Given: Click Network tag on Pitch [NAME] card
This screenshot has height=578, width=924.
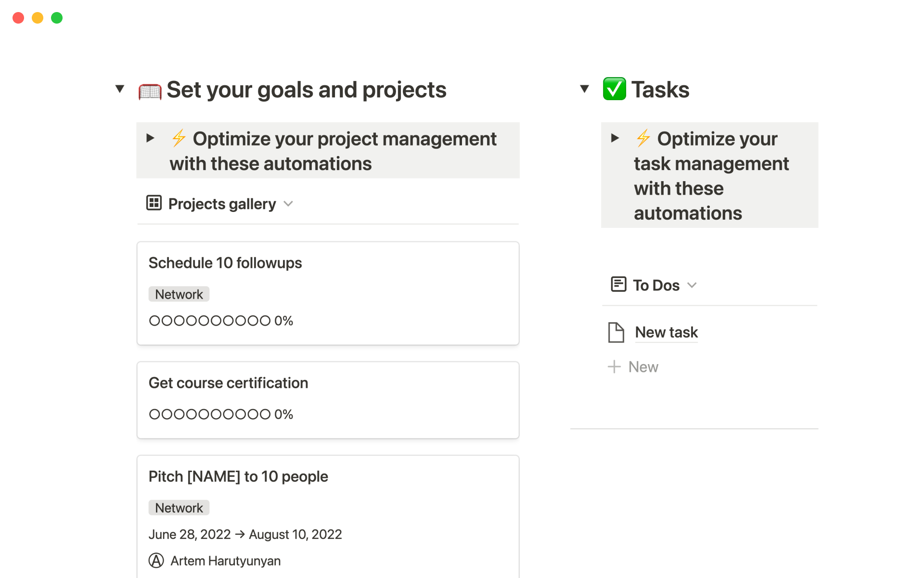Looking at the screenshot, I should tap(179, 508).
